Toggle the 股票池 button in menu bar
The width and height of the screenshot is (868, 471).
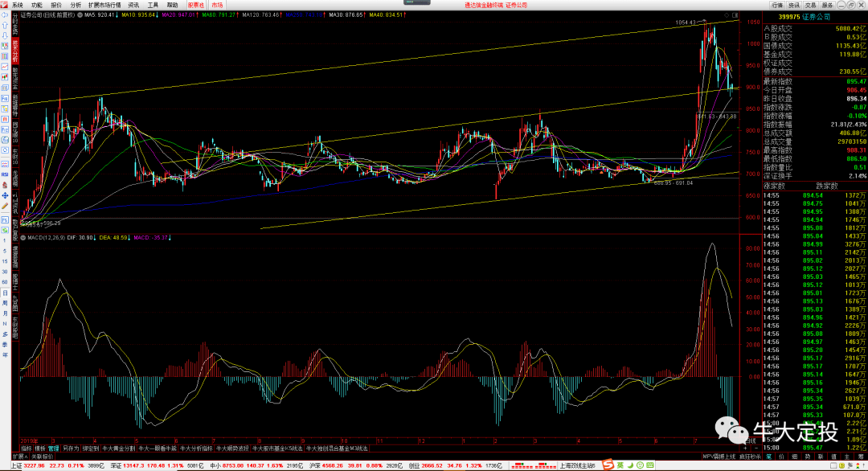(196, 5)
